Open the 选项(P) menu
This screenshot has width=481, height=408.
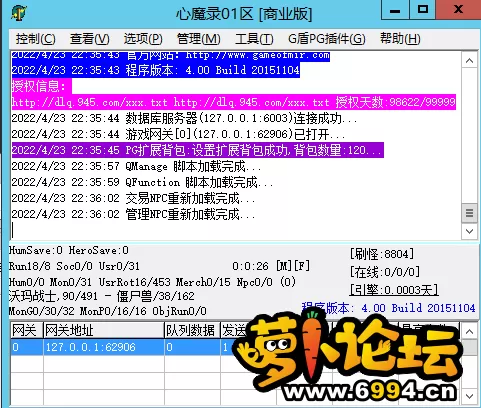coord(143,39)
